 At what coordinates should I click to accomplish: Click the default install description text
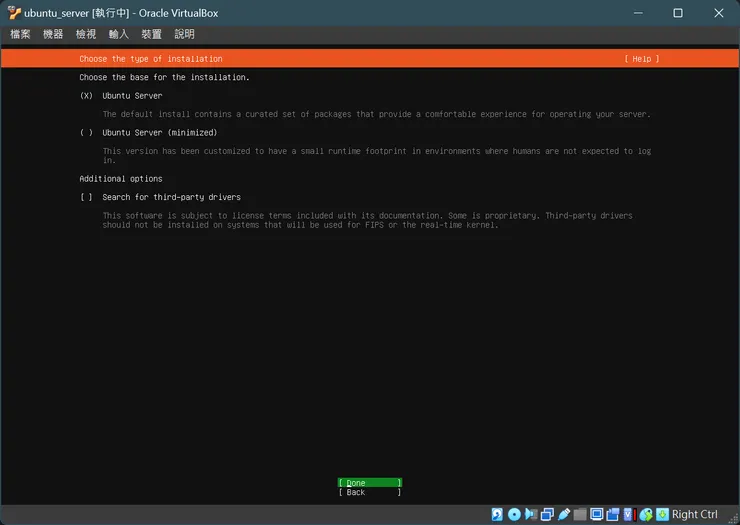[x=377, y=114]
